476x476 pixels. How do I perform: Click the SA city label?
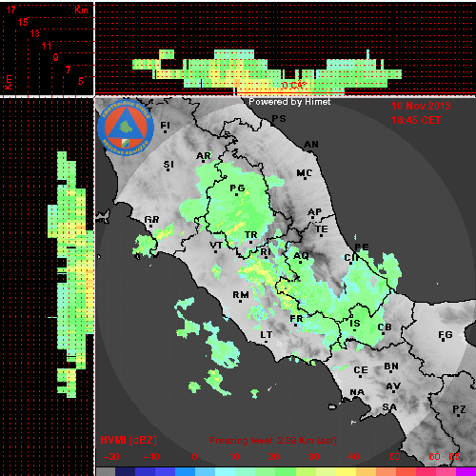coord(389,407)
